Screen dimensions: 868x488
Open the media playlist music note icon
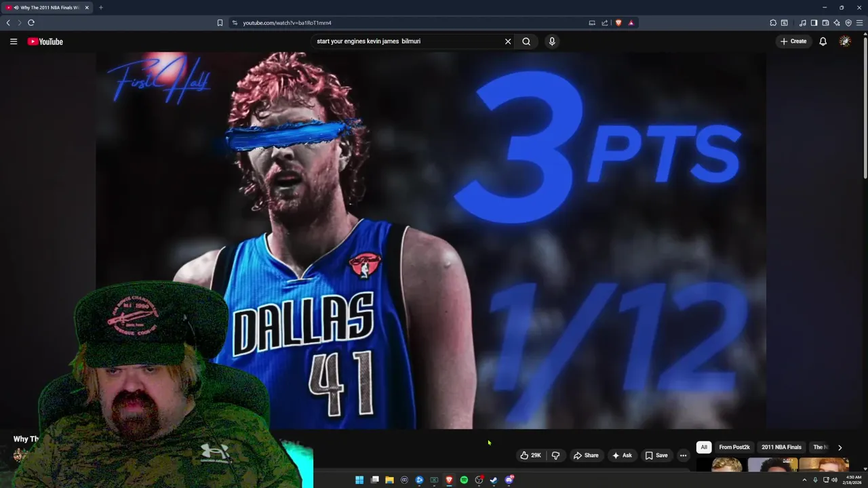(803, 22)
